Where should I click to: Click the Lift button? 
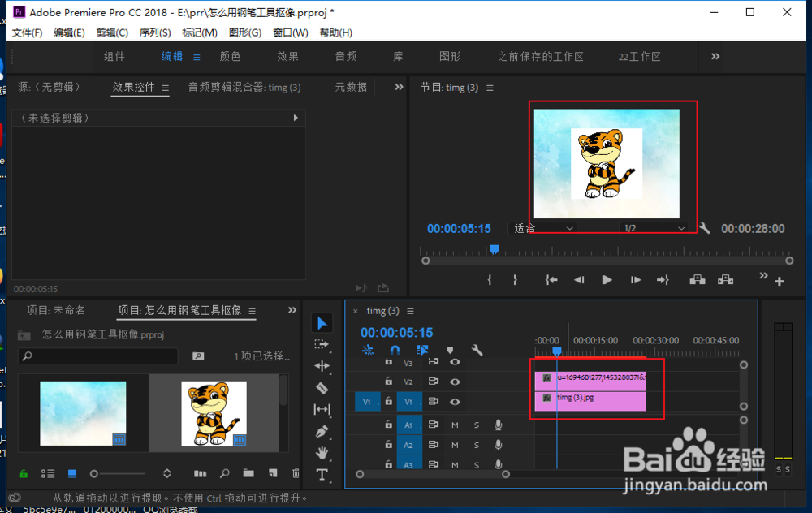coord(698,280)
